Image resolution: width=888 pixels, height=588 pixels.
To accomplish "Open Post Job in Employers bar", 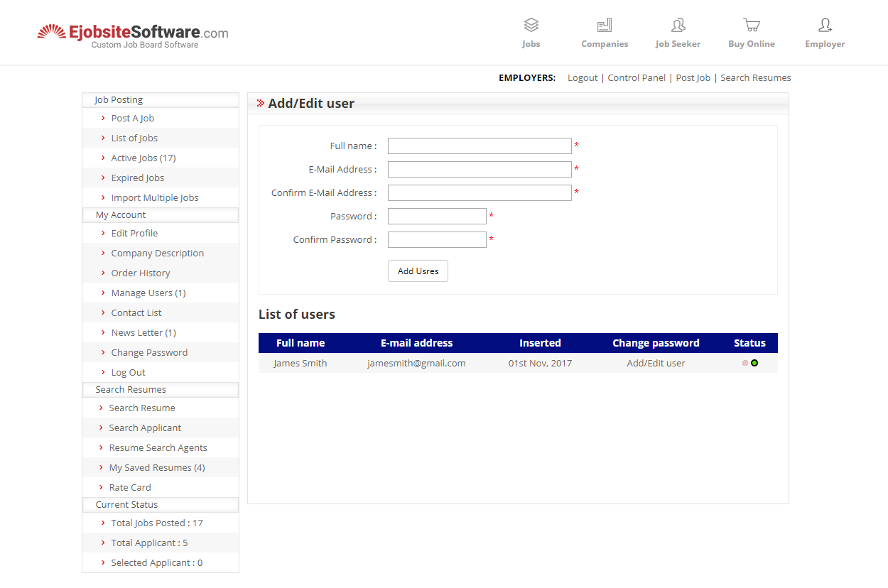I will tap(693, 78).
